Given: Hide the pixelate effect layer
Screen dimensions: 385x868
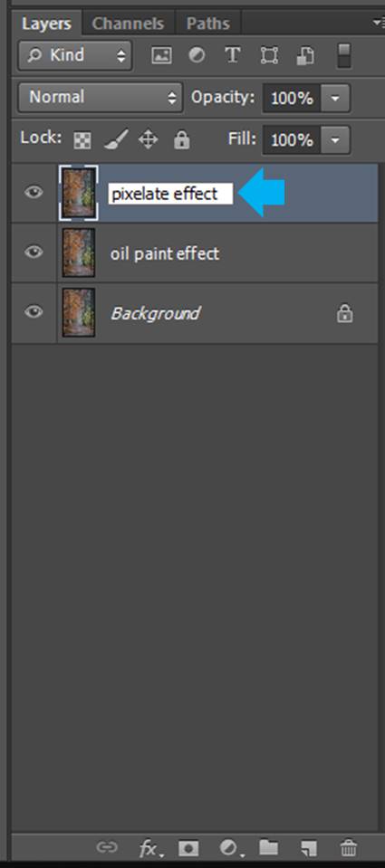Looking at the screenshot, I should pyautogui.click(x=34, y=193).
